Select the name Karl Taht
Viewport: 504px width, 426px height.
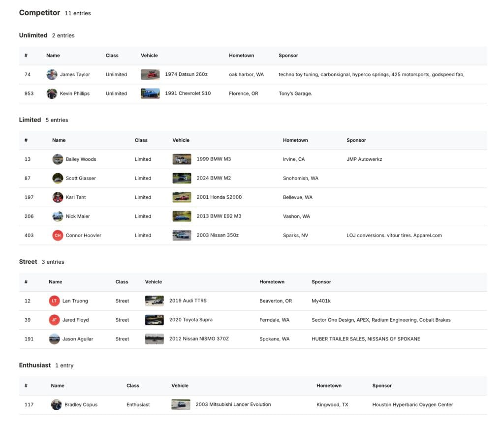[76, 197]
